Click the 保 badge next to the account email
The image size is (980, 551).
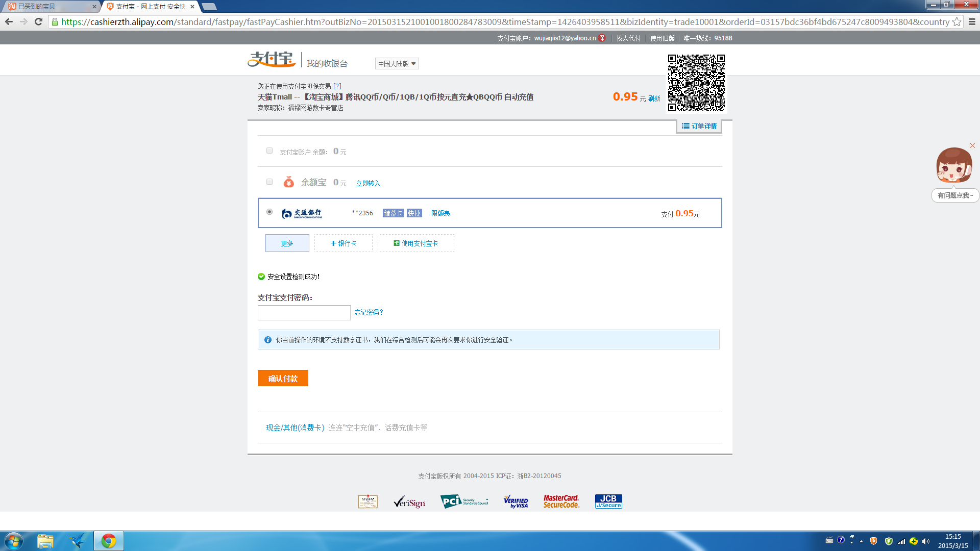pyautogui.click(x=601, y=38)
